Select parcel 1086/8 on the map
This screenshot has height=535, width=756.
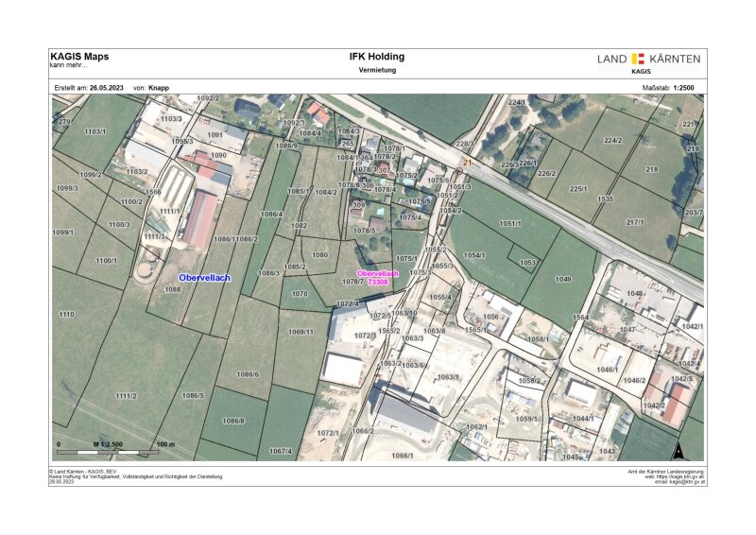coord(233,421)
